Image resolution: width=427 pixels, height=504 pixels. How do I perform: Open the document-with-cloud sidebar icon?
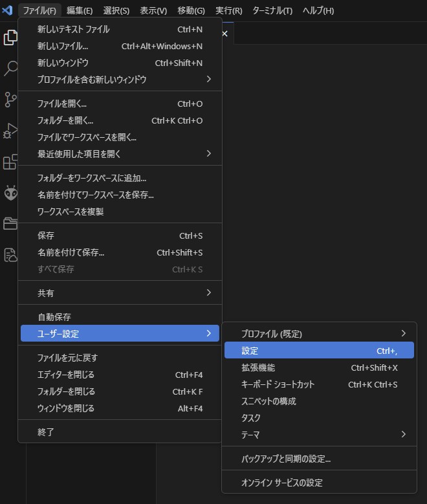point(10,255)
